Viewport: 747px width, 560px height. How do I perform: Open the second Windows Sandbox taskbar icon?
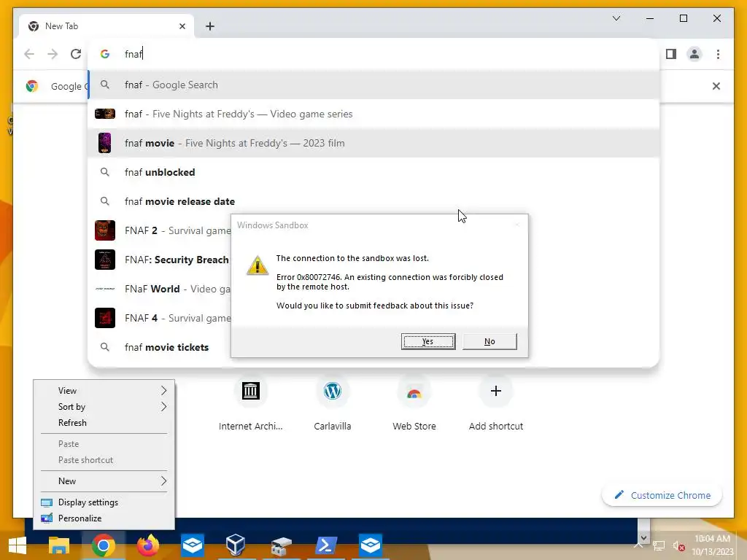coord(370,545)
